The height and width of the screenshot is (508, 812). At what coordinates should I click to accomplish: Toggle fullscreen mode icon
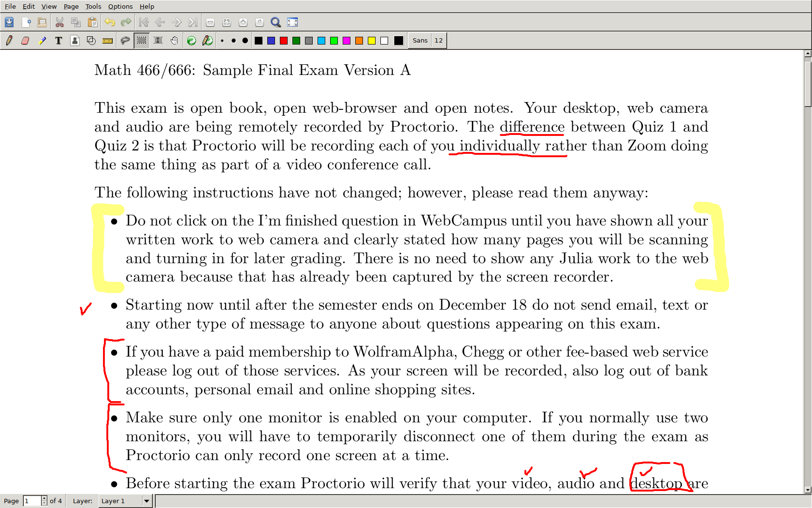point(292,22)
